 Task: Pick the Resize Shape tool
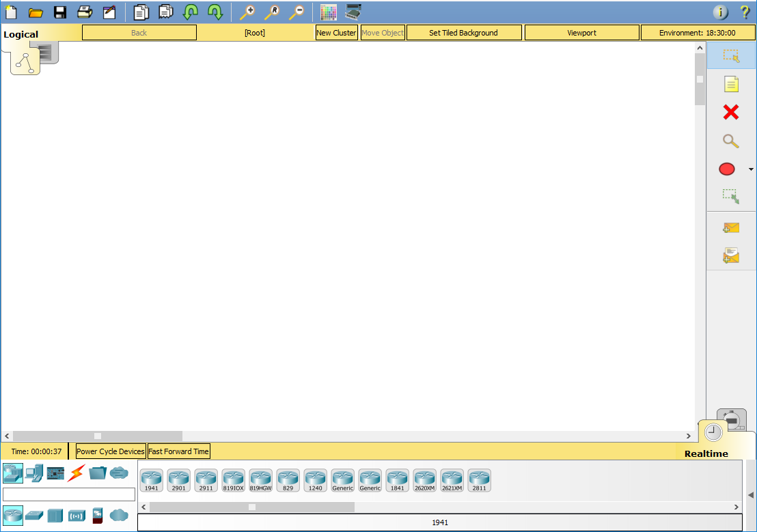tap(731, 197)
